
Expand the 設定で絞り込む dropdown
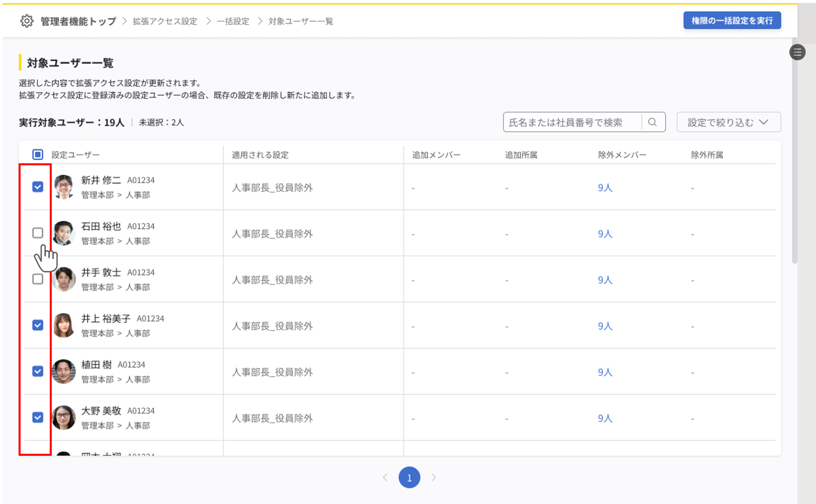click(728, 122)
